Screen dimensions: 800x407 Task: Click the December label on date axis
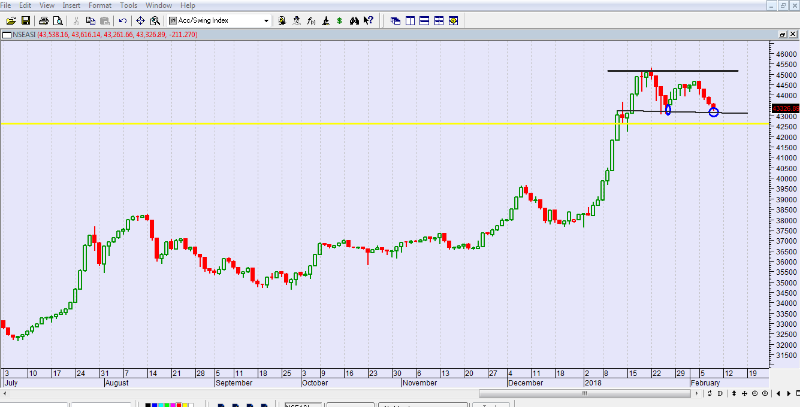tap(526, 383)
